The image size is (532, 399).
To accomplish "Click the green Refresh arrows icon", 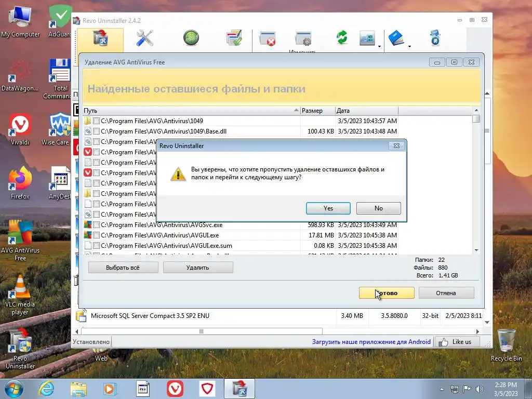I will point(342,37).
